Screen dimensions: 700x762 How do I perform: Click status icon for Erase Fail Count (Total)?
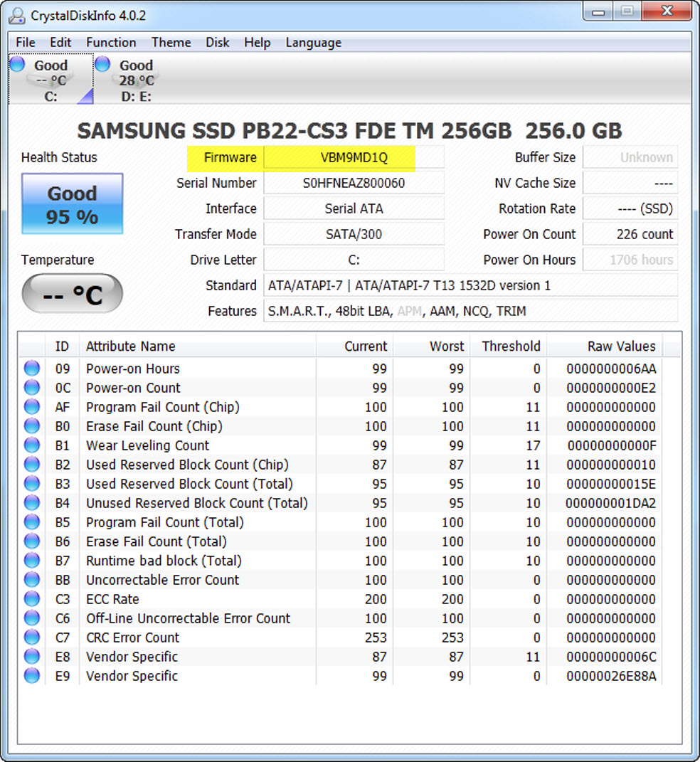click(x=32, y=541)
